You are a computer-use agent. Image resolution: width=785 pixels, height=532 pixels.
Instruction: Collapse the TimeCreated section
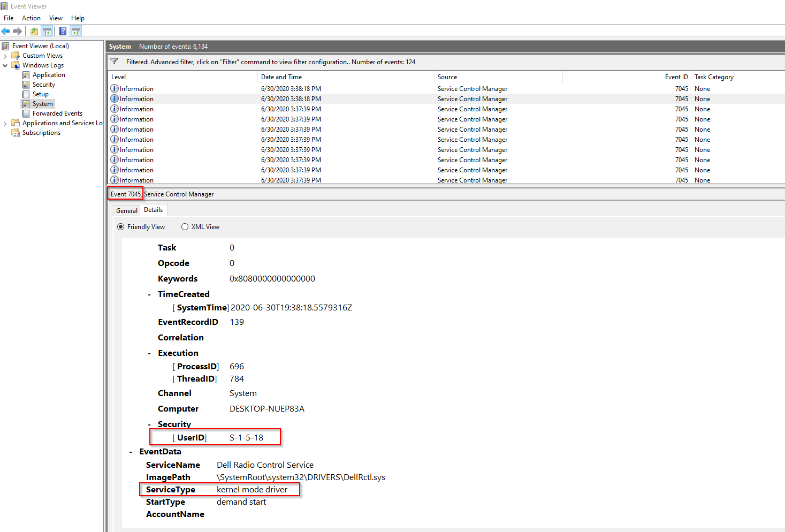click(x=149, y=294)
